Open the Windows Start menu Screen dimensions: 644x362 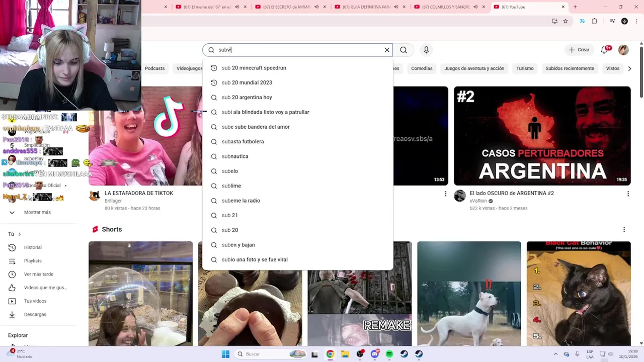[x=225, y=354]
